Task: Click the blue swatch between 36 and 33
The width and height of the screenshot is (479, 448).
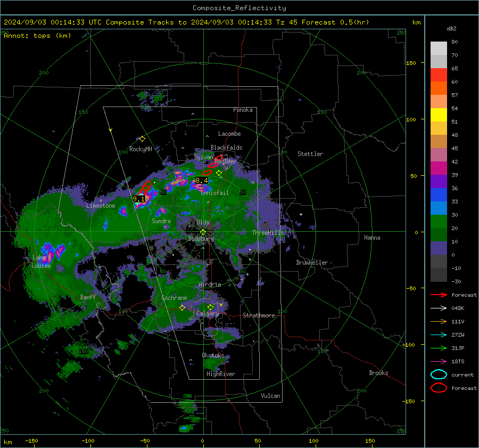Action: pos(439,195)
